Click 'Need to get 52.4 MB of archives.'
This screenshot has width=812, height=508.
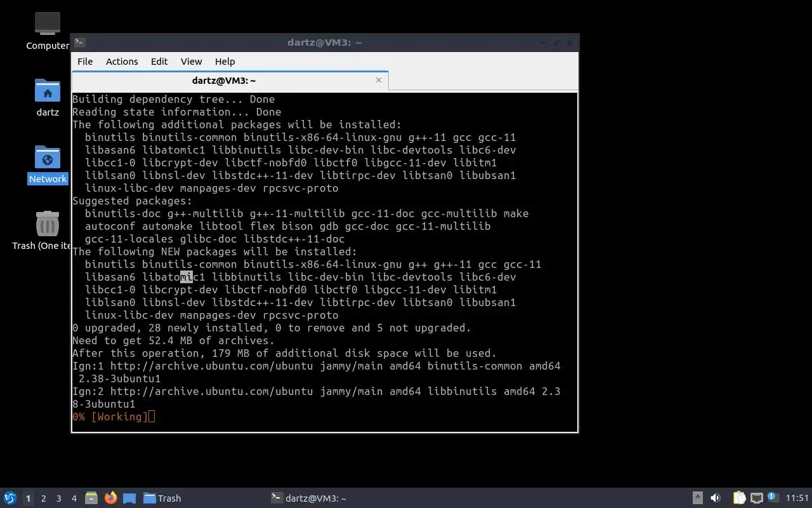pos(173,340)
